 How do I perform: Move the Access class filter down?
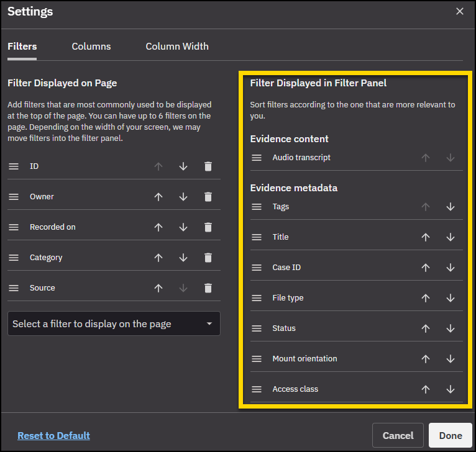[451, 389]
